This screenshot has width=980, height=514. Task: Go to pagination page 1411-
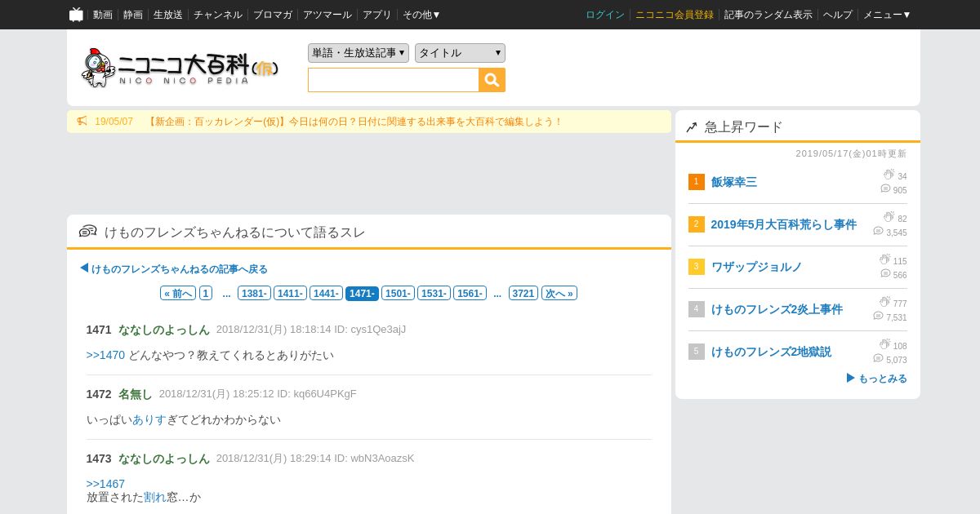290,293
